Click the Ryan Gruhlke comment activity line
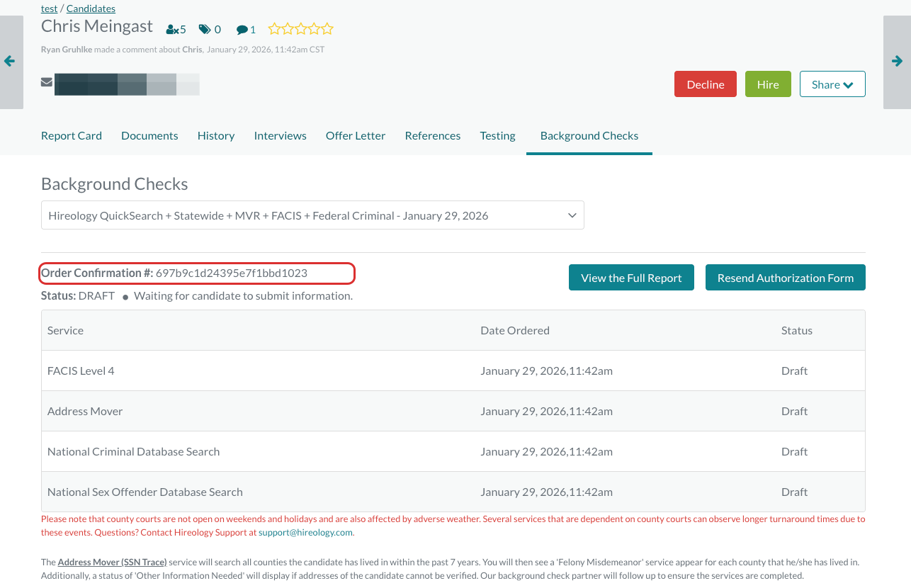This screenshot has height=588, width=911. click(183, 50)
